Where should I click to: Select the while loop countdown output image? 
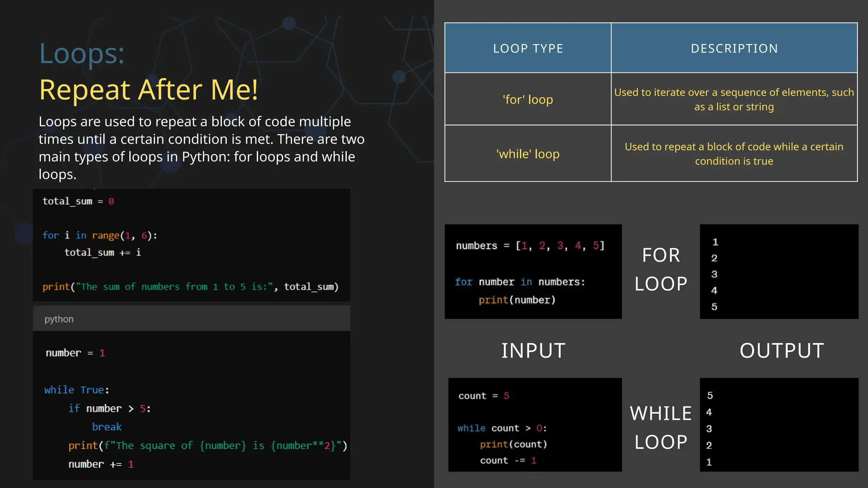779,425
